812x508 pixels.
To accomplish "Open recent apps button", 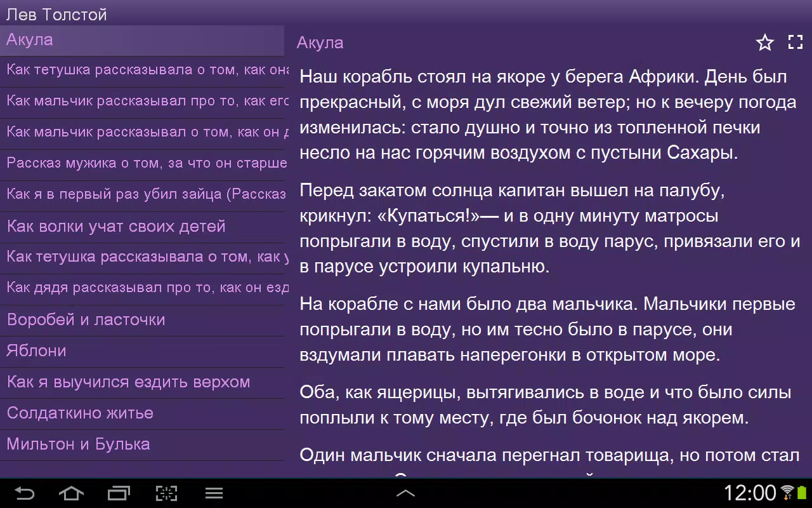I will pyautogui.click(x=119, y=493).
